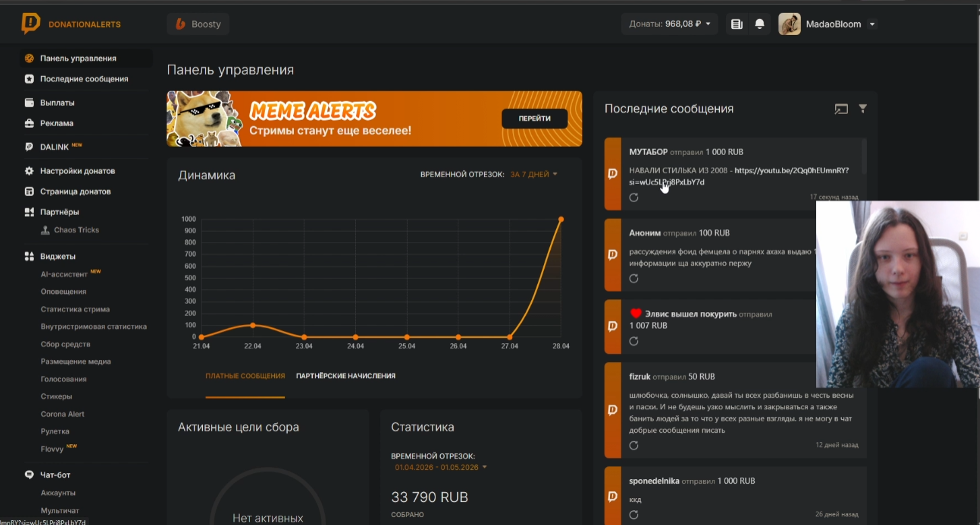Replay the sponedelnika donation alert
The image size is (980, 525).
pyautogui.click(x=634, y=515)
